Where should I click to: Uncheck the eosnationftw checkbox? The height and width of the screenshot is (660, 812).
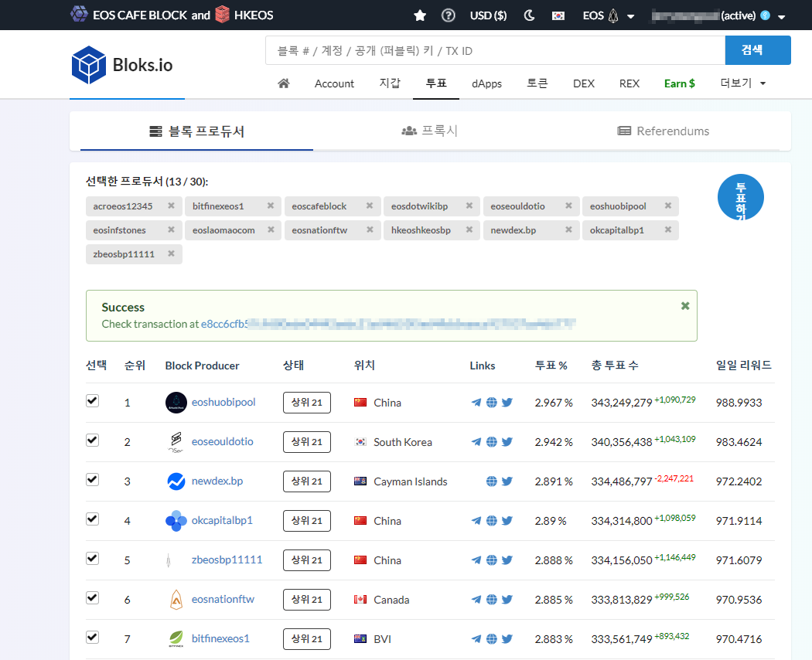pyautogui.click(x=92, y=597)
